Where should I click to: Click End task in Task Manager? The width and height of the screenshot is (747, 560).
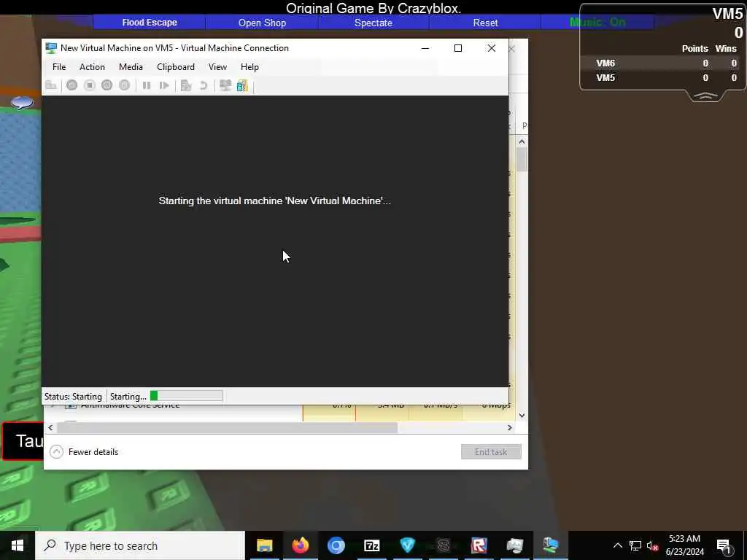[491, 452]
